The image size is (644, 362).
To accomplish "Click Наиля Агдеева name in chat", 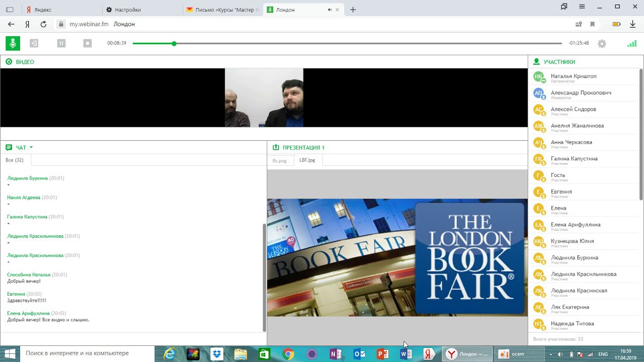I will pos(24,198).
